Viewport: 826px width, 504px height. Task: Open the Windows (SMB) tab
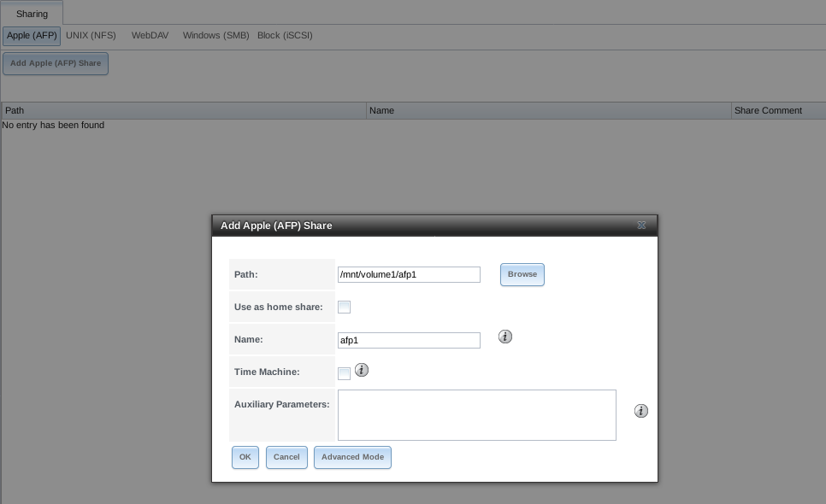point(215,36)
